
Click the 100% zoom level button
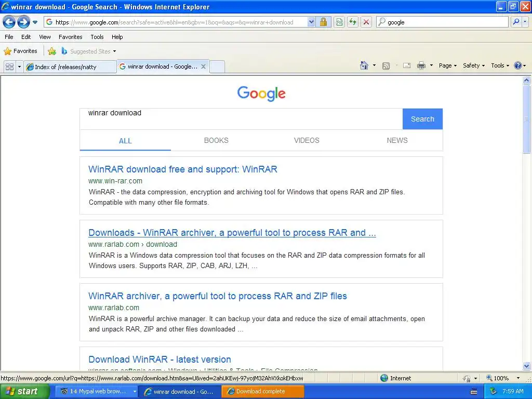pyautogui.click(x=498, y=378)
